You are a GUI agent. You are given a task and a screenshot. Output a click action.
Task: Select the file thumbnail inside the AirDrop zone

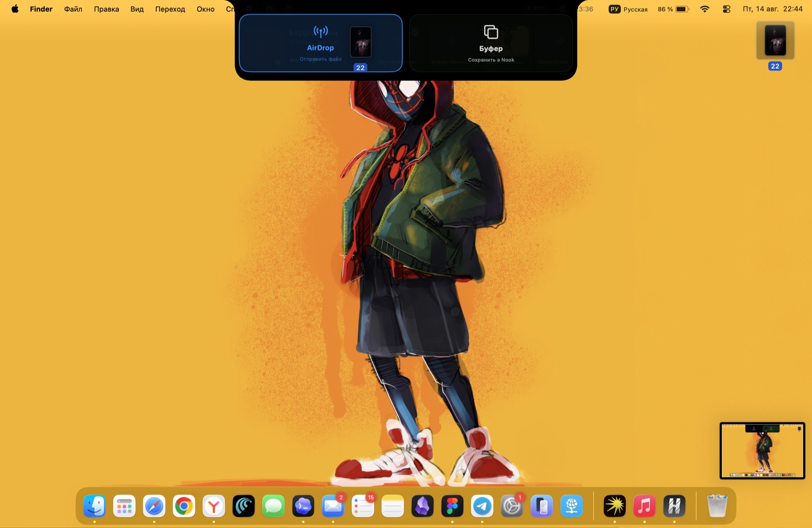360,42
